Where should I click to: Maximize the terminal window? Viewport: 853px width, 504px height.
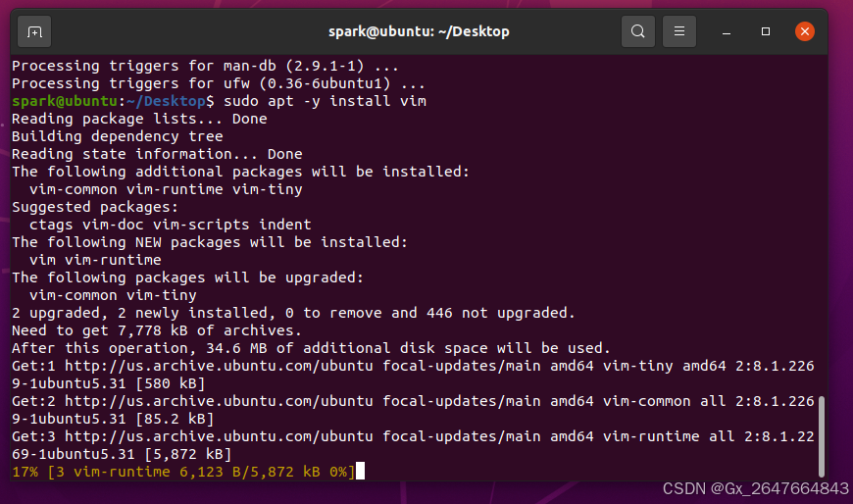pos(766,31)
